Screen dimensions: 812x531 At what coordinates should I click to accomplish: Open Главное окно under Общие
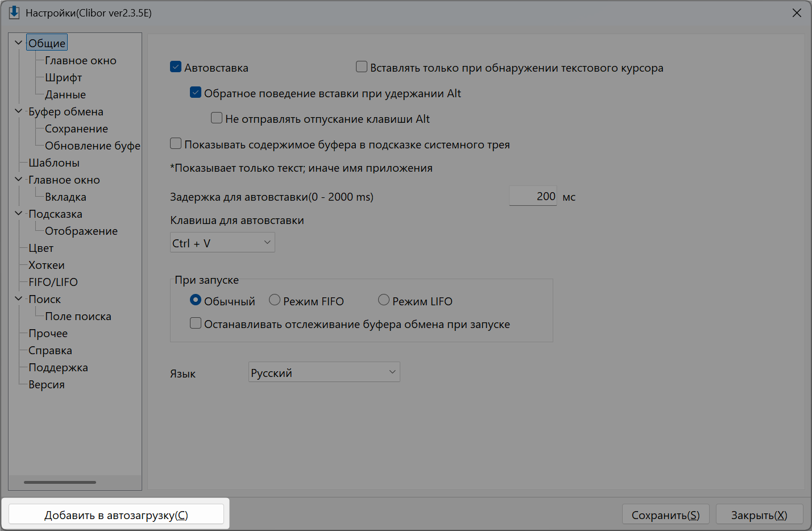point(81,60)
